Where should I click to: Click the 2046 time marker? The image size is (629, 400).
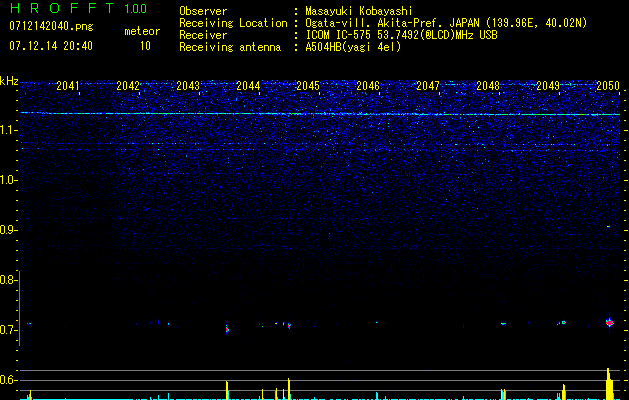368,85
